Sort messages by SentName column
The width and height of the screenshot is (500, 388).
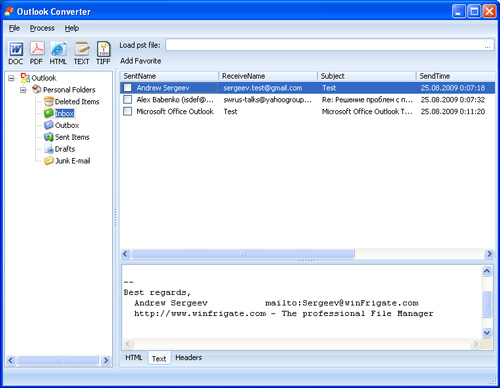169,76
